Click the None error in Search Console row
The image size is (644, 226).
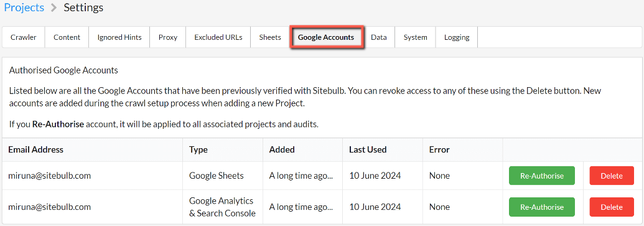pyautogui.click(x=439, y=207)
